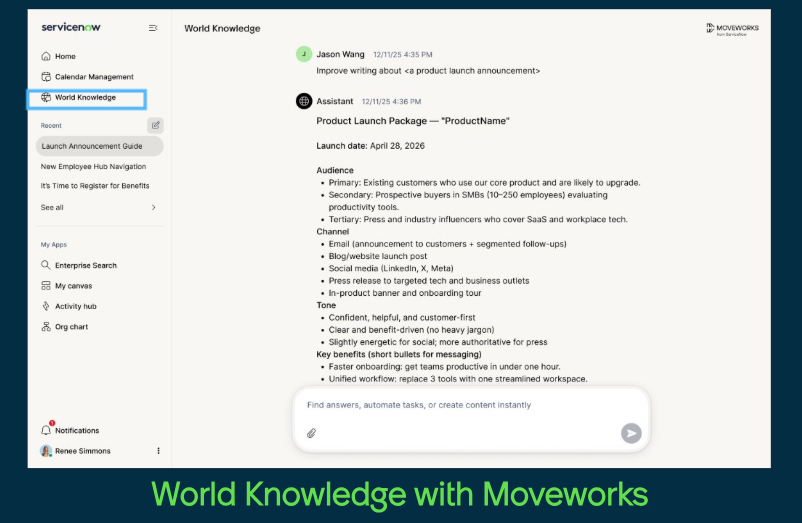Click the World Knowledge page title

point(222,29)
